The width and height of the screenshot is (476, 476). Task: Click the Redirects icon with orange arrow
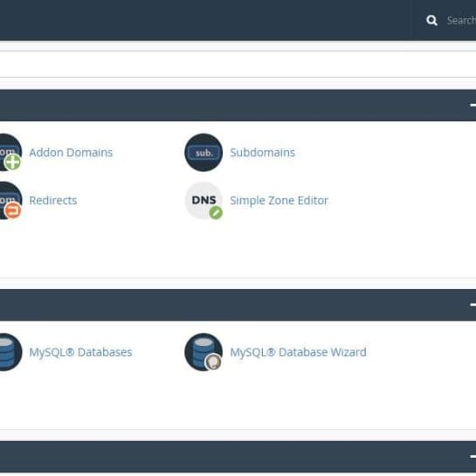click(10, 200)
